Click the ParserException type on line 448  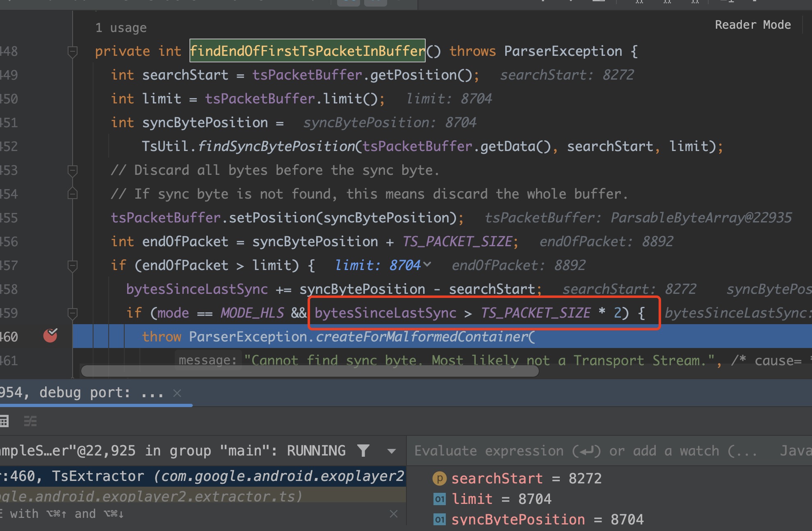563,51
